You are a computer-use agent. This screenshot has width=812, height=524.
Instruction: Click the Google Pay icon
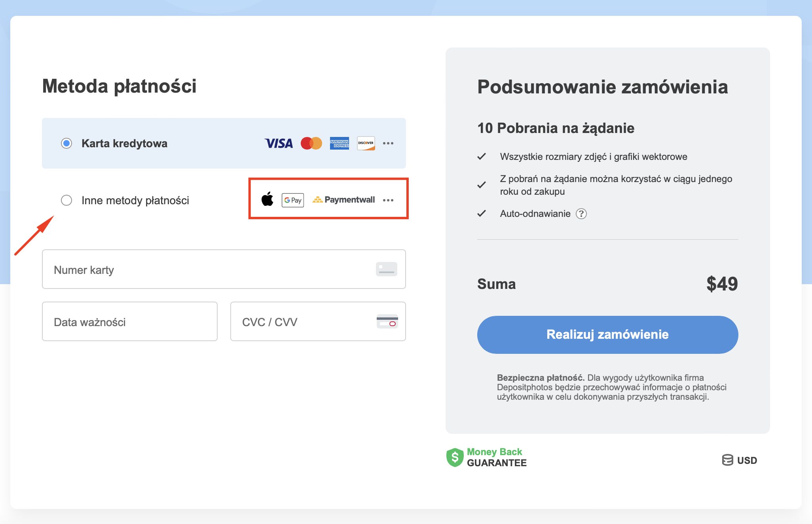point(292,200)
